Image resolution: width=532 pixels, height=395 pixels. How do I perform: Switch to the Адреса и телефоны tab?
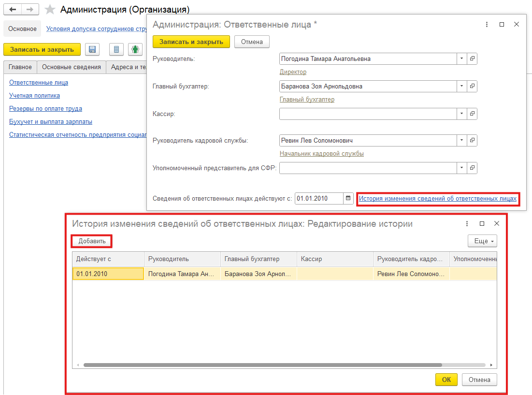[x=127, y=67]
